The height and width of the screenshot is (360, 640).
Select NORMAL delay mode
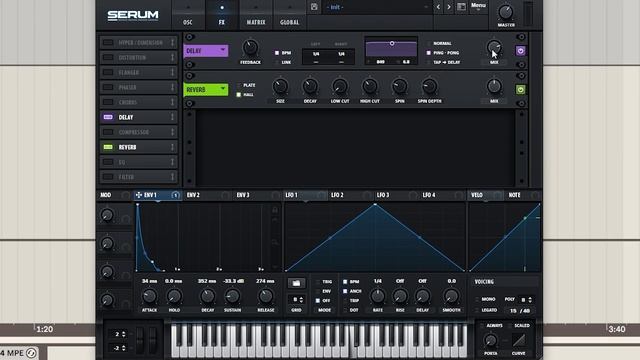point(429,43)
